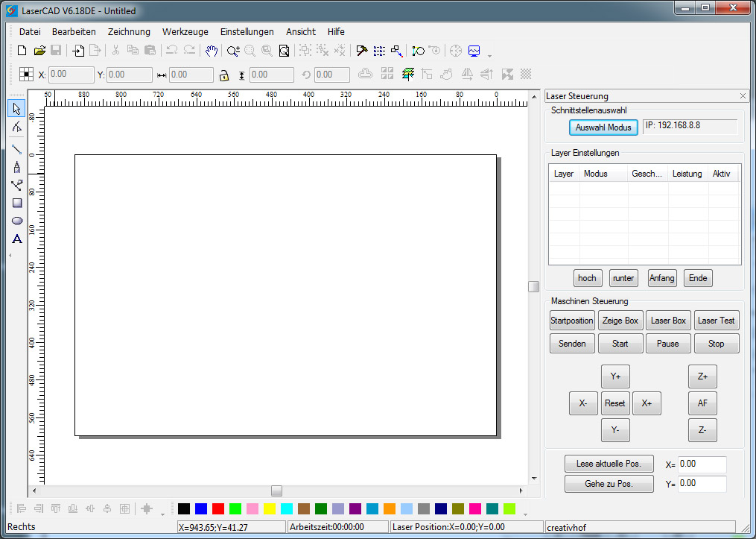The height and width of the screenshot is (539, 756).
Task: Pick the red color swatch
Action: (218, 509)
